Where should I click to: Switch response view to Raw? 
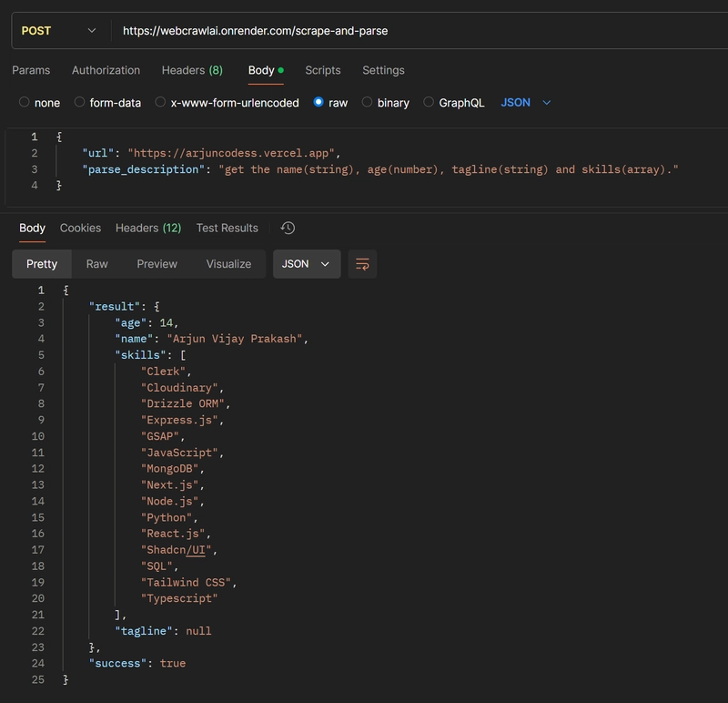coord(97,264)
